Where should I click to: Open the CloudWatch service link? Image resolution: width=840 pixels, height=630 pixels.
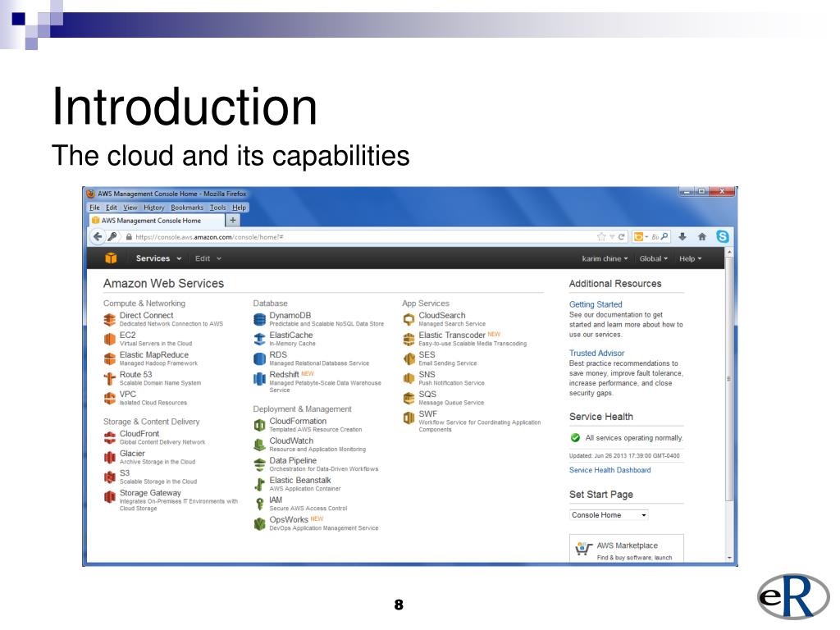(291, 441)
